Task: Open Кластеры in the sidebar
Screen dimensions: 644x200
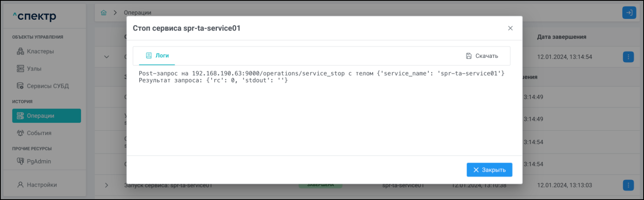Action: pos(40,51)
